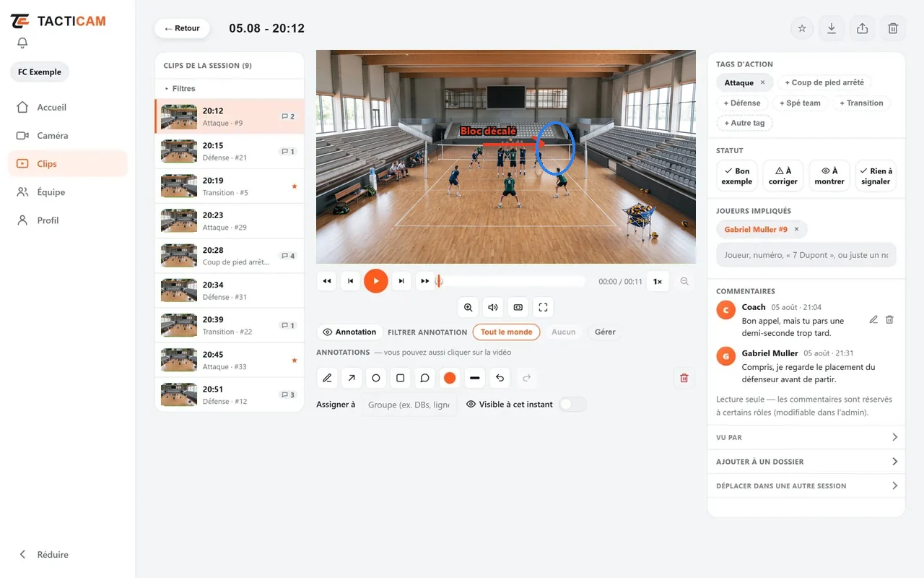924x578 pixels.
Task: Add Spé team tag
Action: coord(800,103)
